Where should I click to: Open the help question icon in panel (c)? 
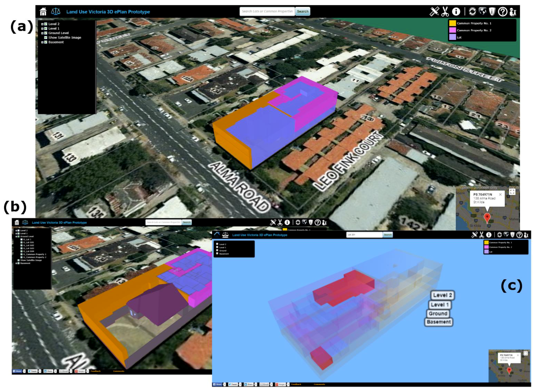[x=520, y=235]
